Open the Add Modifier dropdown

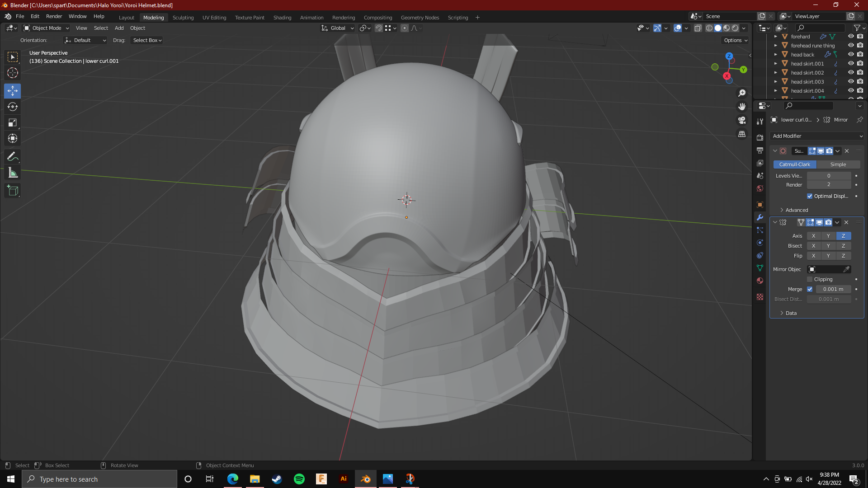(817, 136)
